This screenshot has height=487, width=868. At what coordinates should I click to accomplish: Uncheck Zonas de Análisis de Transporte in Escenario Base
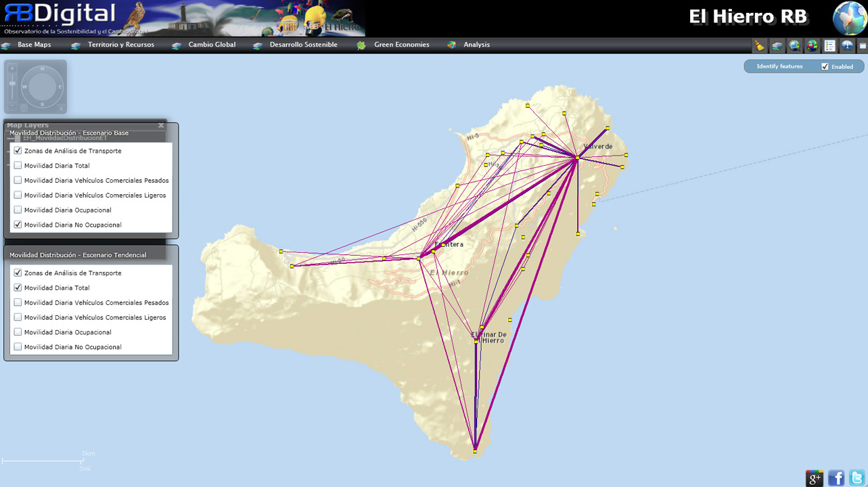[18, 151]
